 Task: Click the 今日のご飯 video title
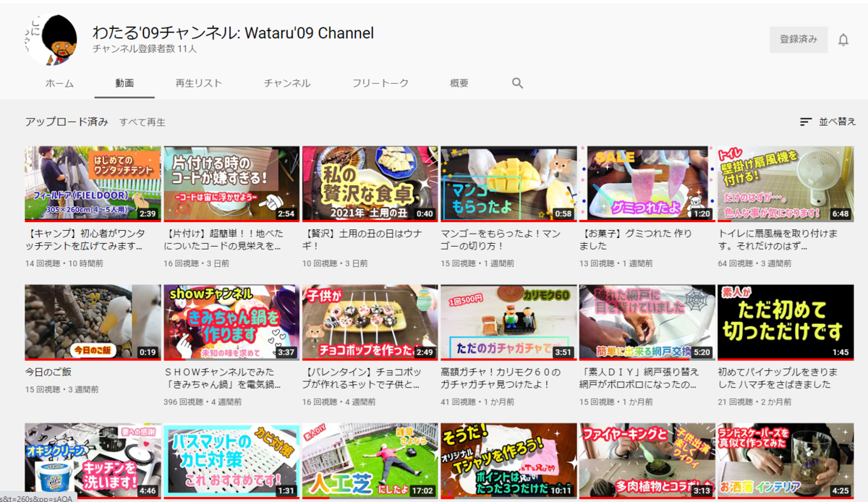[x=48, y=373]
